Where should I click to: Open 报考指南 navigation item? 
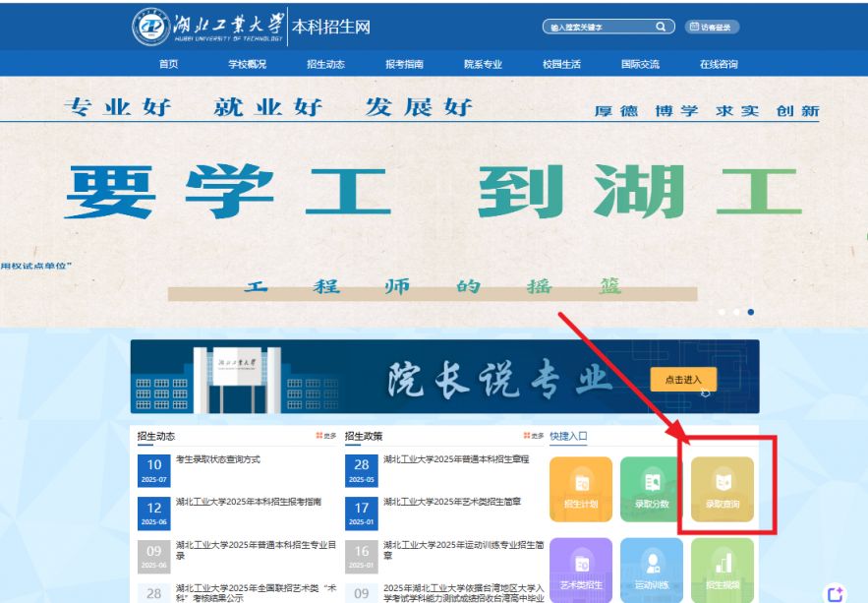coord(404,64)
